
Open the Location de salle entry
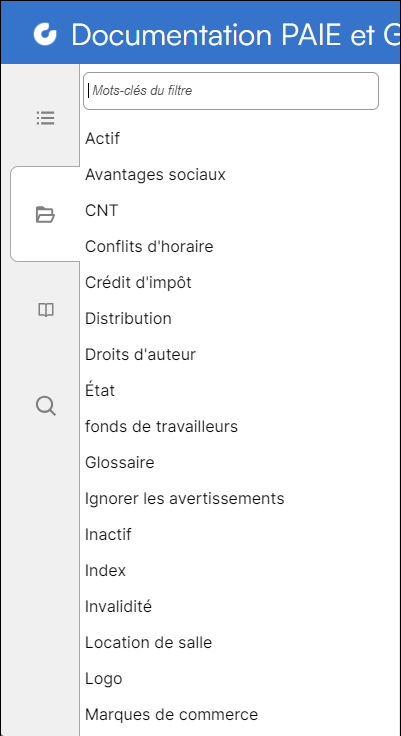click(148, 643)
